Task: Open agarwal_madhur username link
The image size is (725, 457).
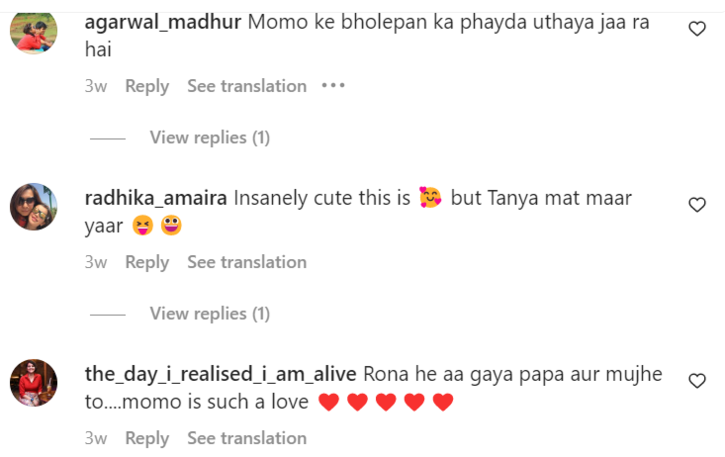Action: click(163, 22)
